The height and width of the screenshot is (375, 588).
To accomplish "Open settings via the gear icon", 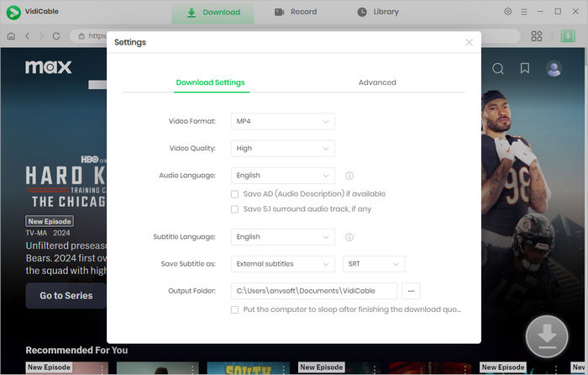I will (507, 12).
